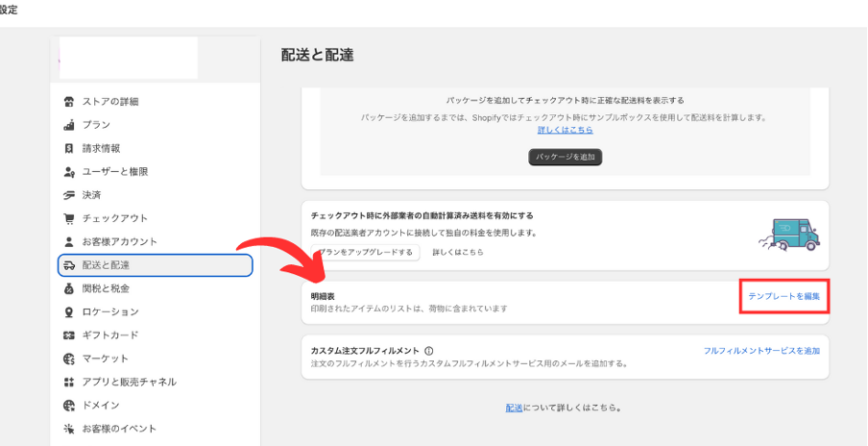Screen dimensions: 868x446
Task: Click the payment card icon beside 決済
Action: 68,195
